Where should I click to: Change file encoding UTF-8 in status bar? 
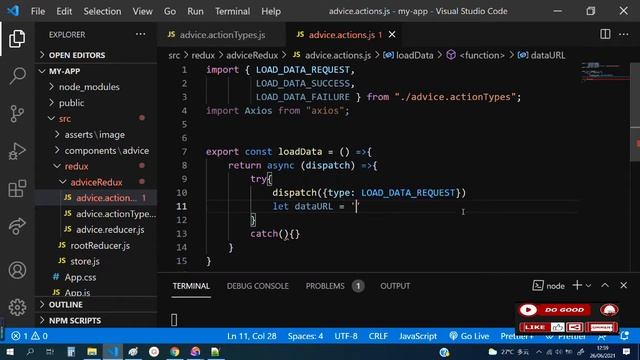[x=346, y=336]
